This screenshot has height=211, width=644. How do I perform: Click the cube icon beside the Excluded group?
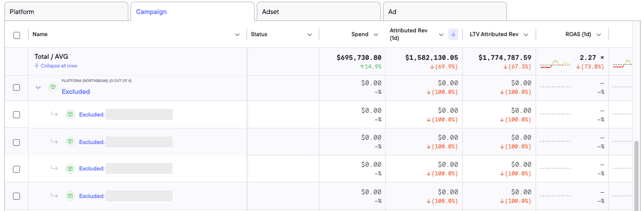(52, 87)
